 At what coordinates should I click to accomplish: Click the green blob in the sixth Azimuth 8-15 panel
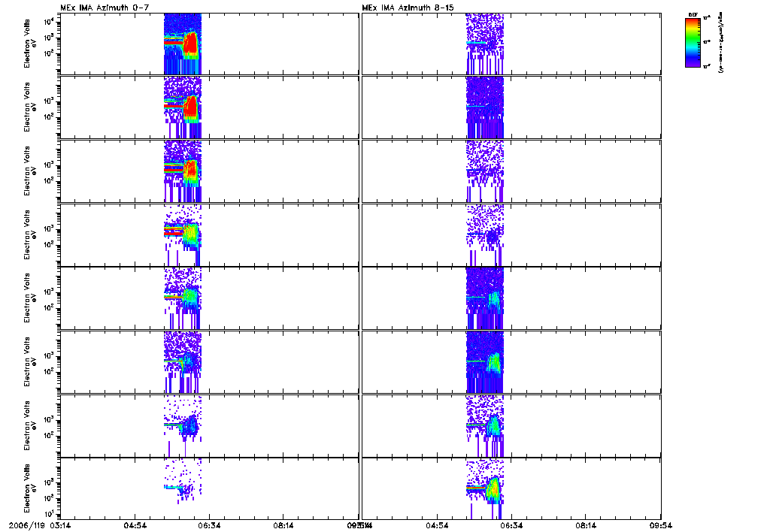(x=493, y=363)
